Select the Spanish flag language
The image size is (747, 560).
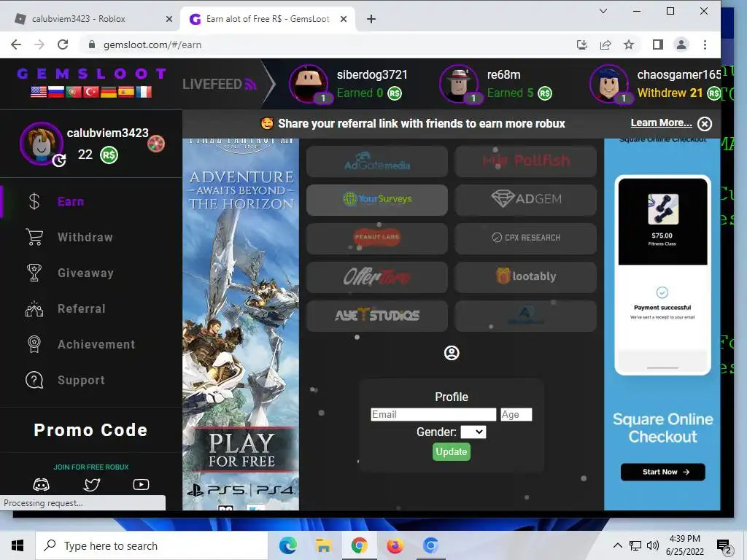pyautogui.click(x=126, y=91)
